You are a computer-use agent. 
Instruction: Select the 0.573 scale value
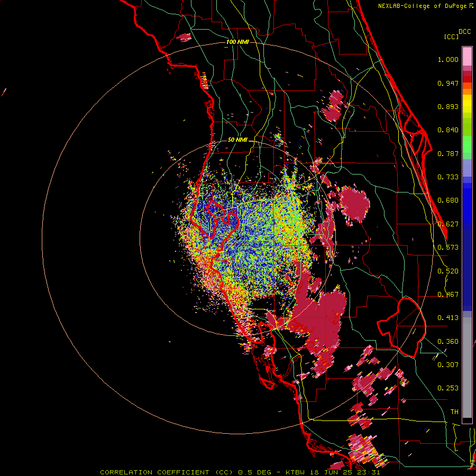tap(448, 248)
